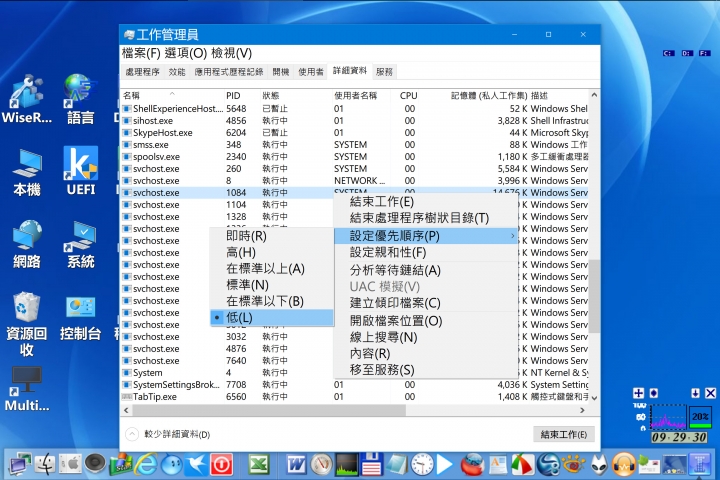The width and height of the screenshot is (720, 480).
Task: Open the clock icon in the dock
Action: pos(422,464)
